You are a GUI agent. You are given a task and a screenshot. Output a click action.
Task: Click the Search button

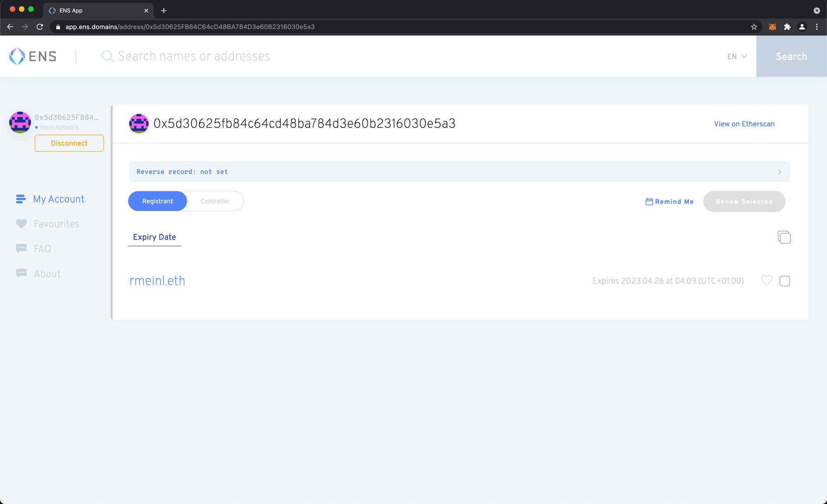click(791, 56)
